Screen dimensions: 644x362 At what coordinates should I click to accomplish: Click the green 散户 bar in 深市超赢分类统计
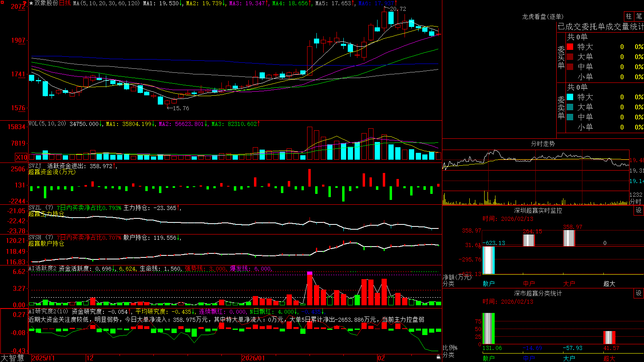(x=488, y=329)
